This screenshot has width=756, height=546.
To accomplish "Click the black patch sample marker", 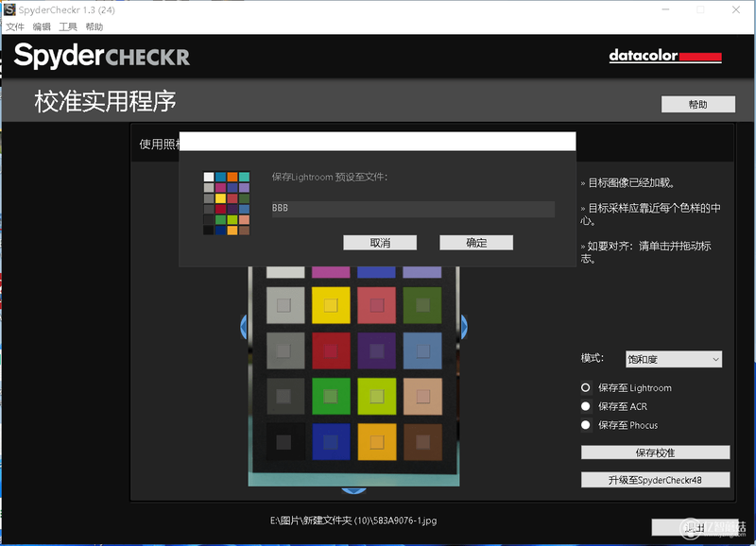I will 284,442.
